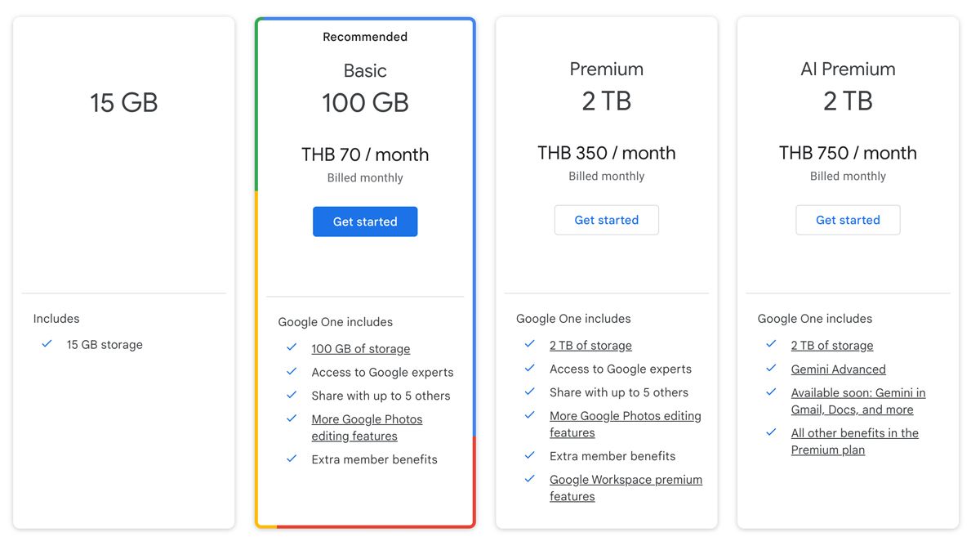Click Get started under Premium 2 TB
The height and width of the screenshot is (546, 980).
(x=606, y=220)
